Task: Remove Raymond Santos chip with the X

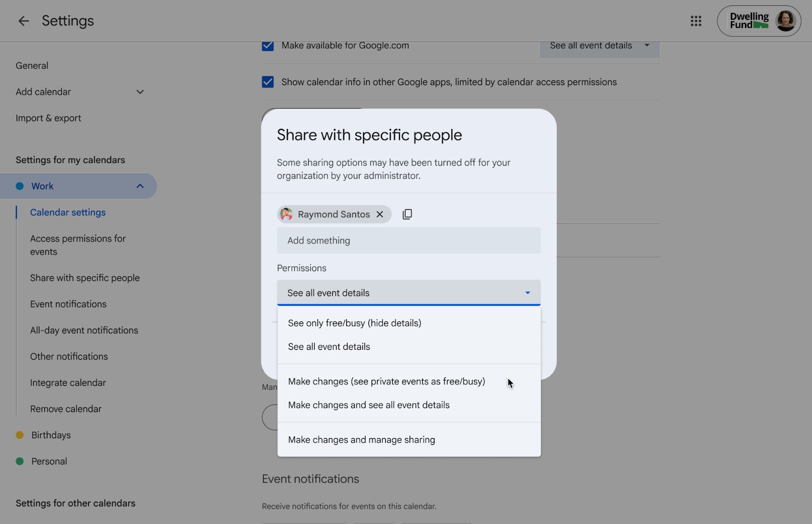Action: tap(380, 214)
